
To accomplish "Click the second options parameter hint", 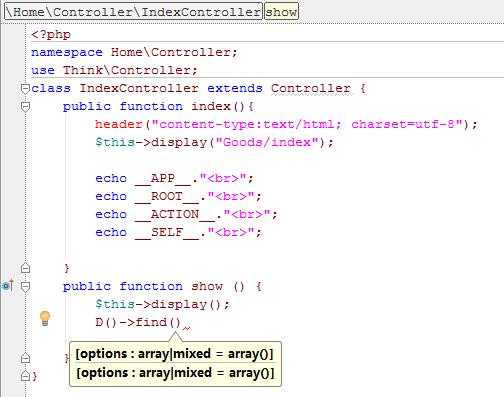I will coord(175,373).
